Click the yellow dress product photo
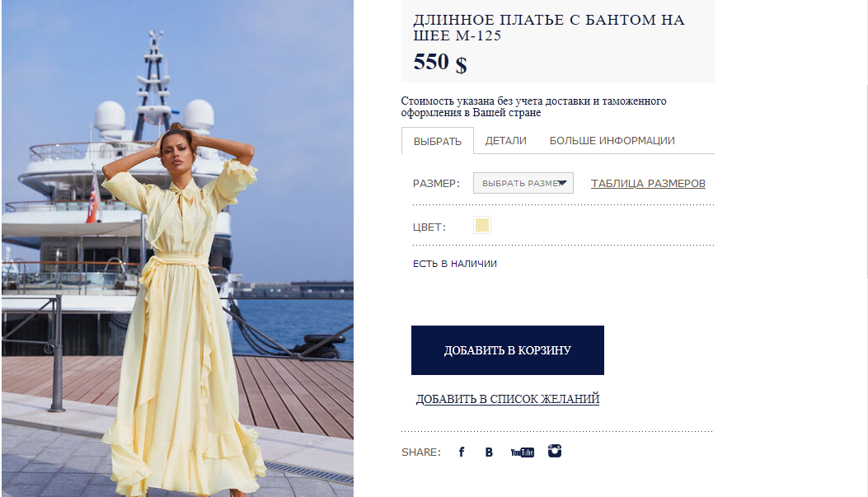Image resolution: width=868 pixels, height=497 pixels. click(177, 247)
